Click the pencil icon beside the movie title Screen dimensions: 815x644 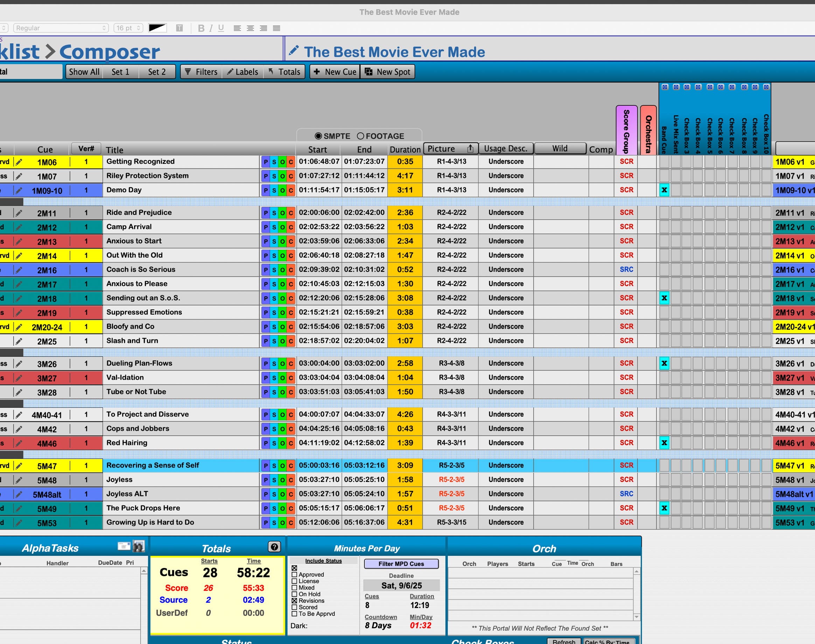pyautogui.click(x=294, y=51)
